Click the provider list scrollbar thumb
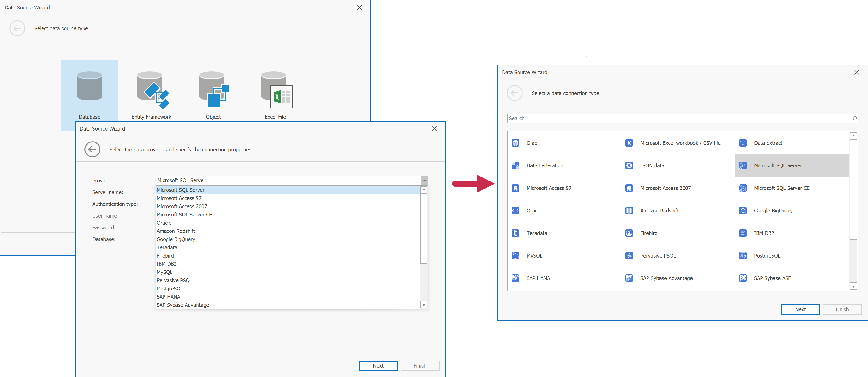 click(424, 228)
